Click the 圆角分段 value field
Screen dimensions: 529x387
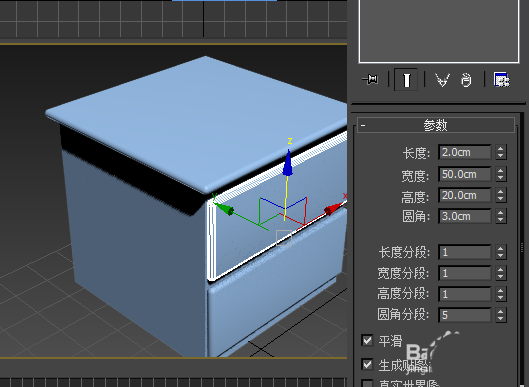coord(465,315)
